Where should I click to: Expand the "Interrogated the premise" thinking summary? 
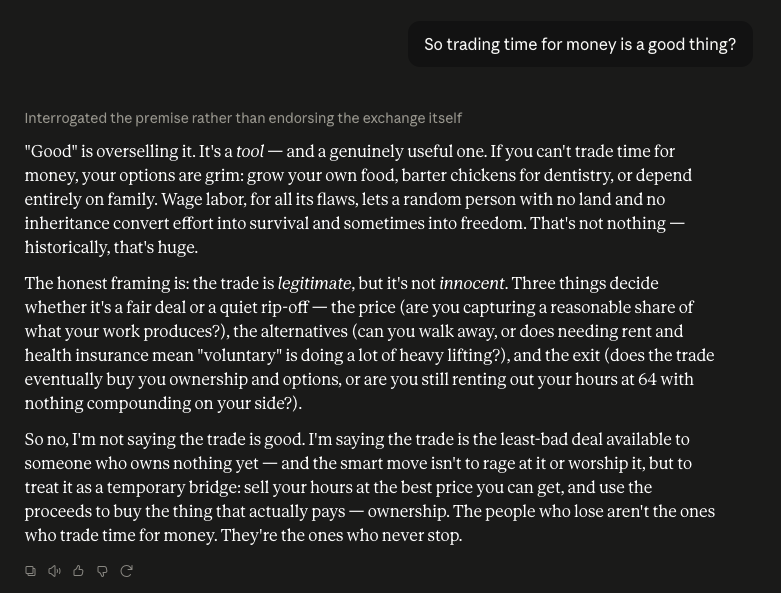coord(243,118)
